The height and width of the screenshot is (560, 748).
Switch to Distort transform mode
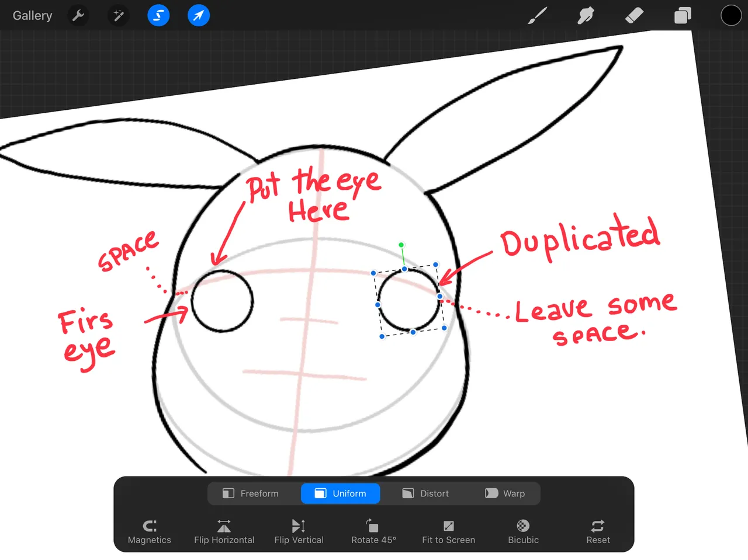[425, 493]
